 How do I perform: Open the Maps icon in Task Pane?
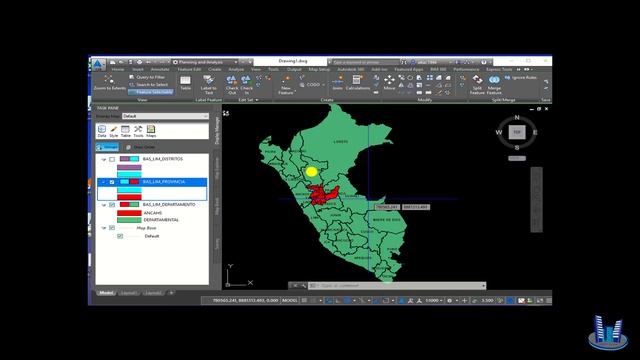(x=151, y=129)
